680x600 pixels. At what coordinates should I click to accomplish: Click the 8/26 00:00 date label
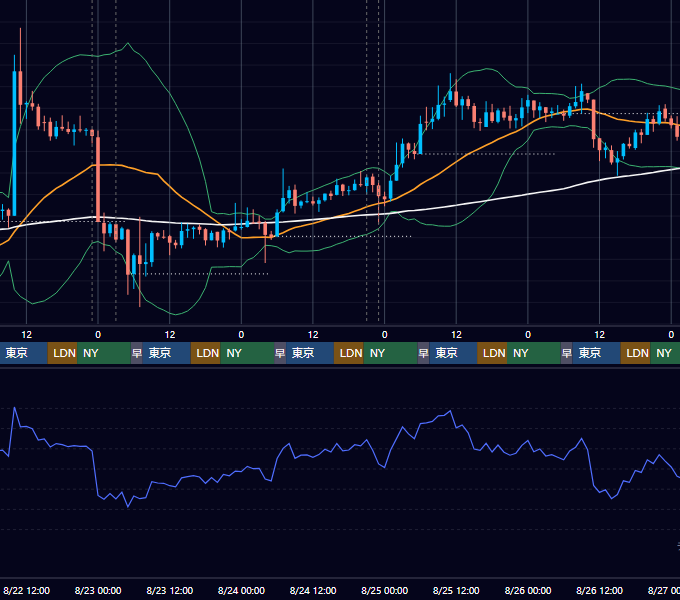click(528, 590)
